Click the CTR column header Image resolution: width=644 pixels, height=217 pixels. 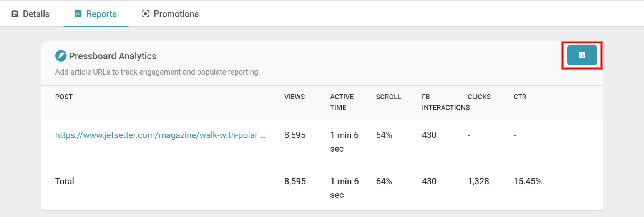click(520, 97)
